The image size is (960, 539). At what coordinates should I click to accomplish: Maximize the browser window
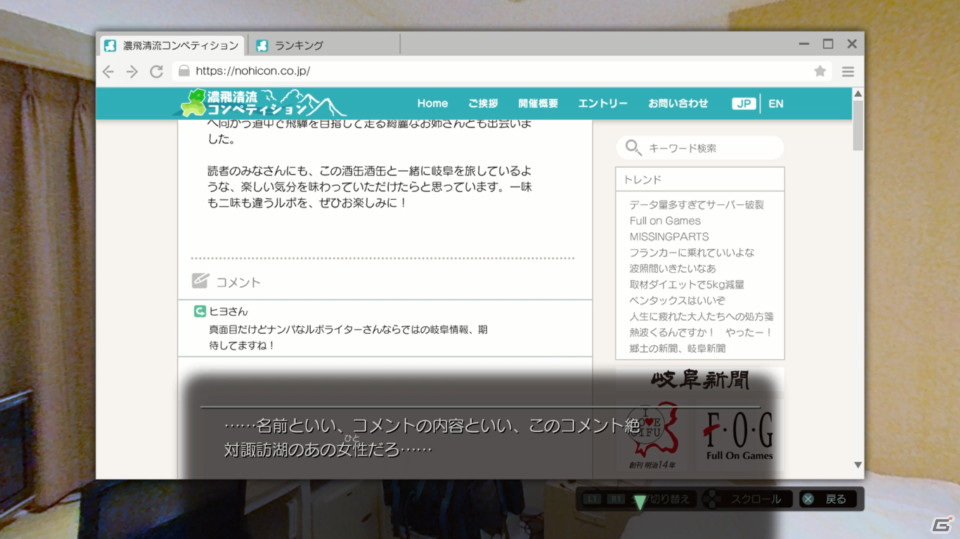[828, 44]
